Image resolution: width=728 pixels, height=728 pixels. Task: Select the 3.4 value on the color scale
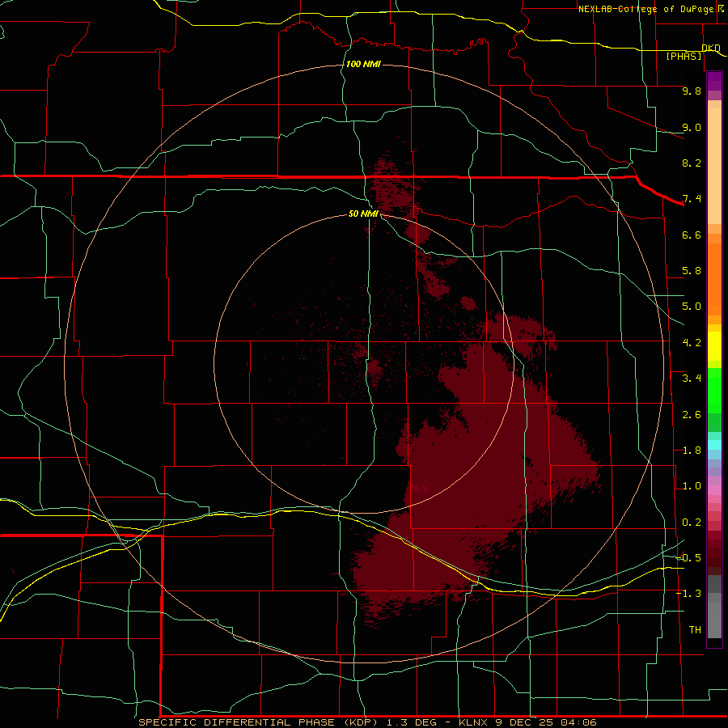(692, 379)
